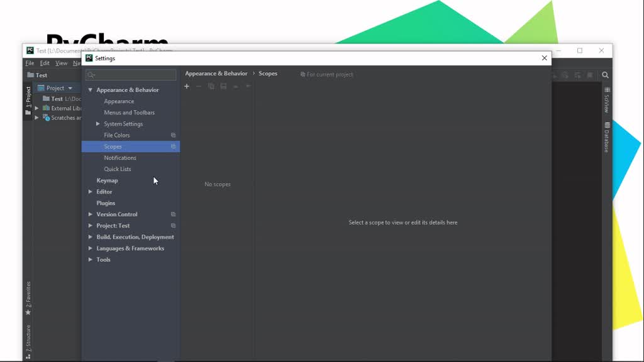Click Appearance & Behavior breadcrumb

[216, 74]
